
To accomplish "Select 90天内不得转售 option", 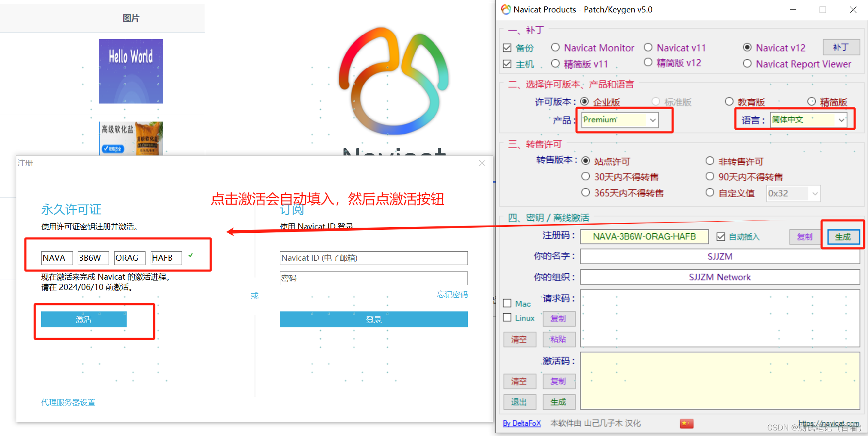I will pos(710,177).
